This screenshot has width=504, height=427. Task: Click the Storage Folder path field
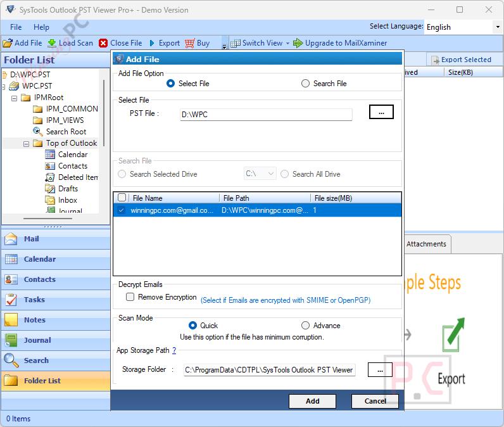(270, 370)
